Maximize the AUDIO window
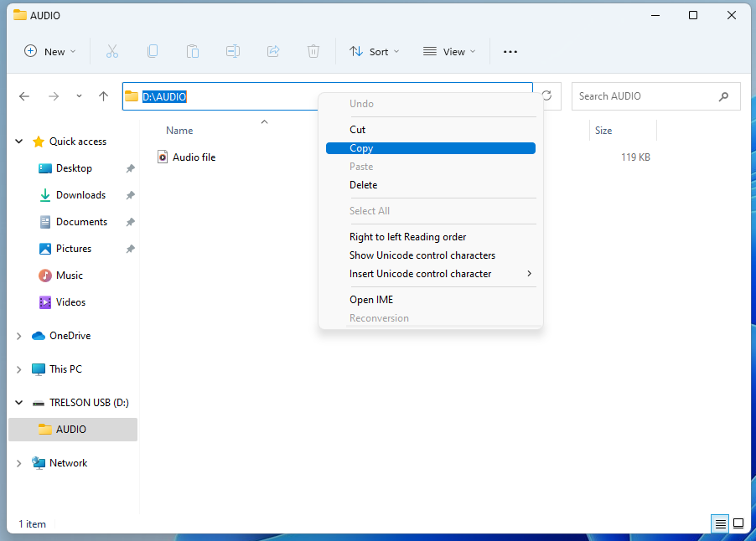756x541 pixels. (x=693, y=15)
